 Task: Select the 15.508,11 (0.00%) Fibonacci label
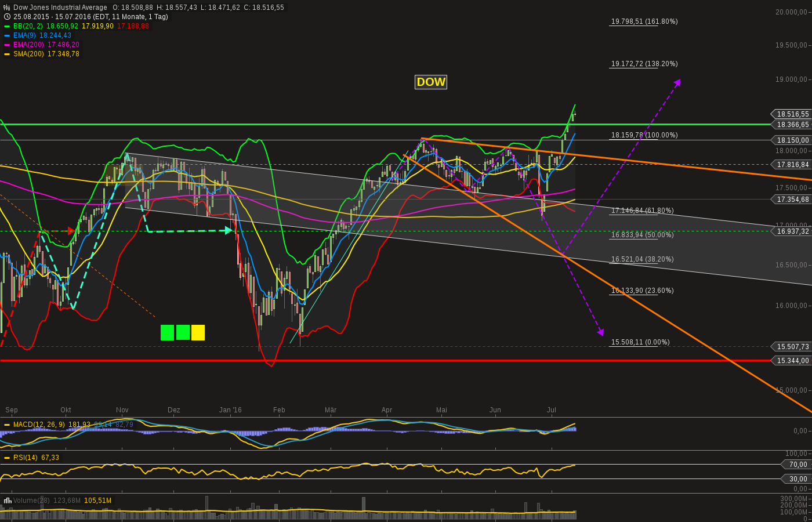click(640, 342)
